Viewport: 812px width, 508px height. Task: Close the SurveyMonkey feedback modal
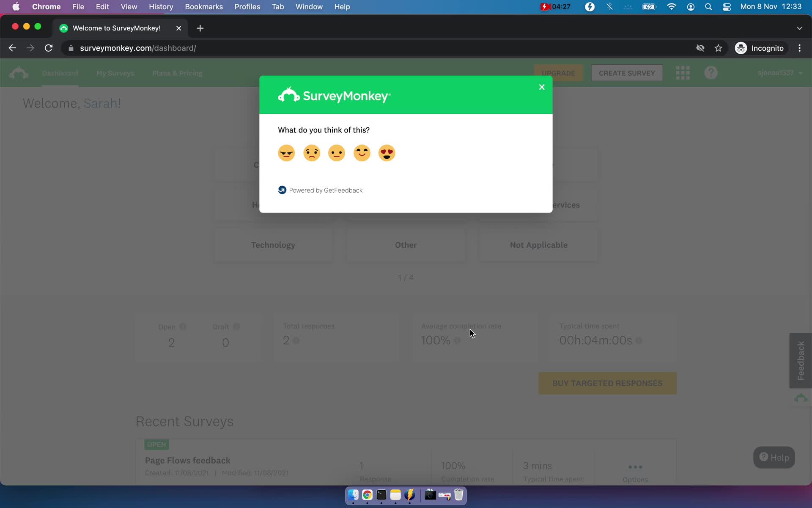(542, 87)
